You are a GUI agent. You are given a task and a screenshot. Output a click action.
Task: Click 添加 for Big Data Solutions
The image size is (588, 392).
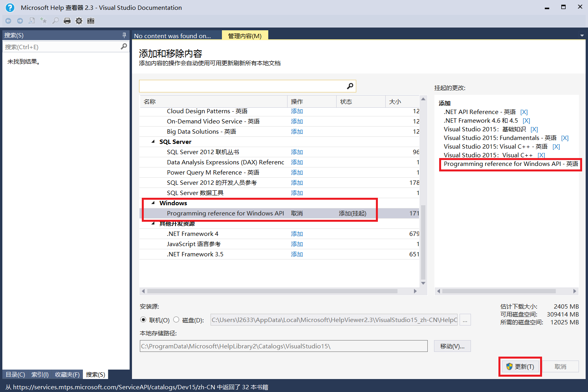[x=297, y=132]
